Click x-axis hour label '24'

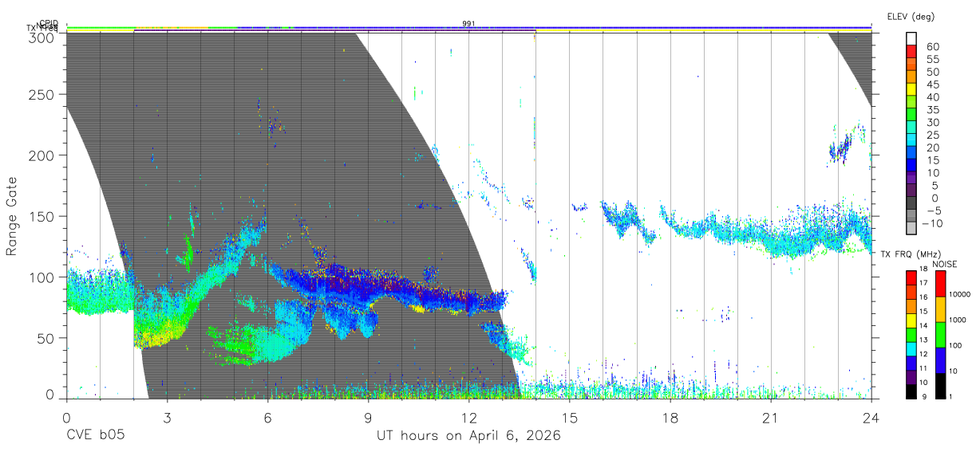pos(871,418)
